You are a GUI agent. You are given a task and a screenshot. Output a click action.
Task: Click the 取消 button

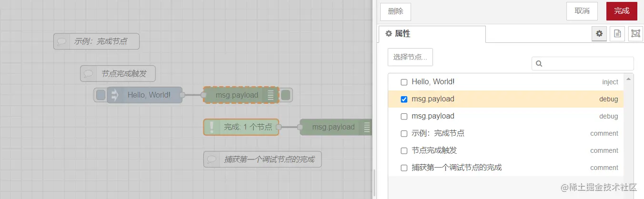pos(582,11)
